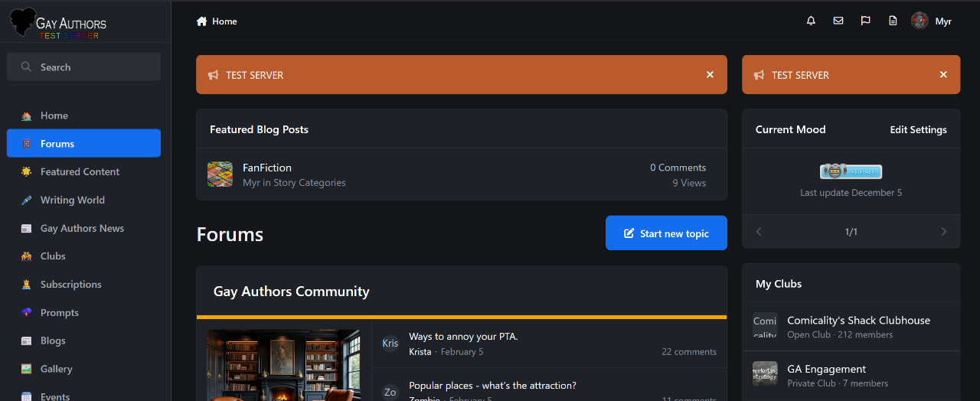Dismiss the main TEST SERVER announcement
The width and height of the screenshot is (980, 401).
click(710, 75)
